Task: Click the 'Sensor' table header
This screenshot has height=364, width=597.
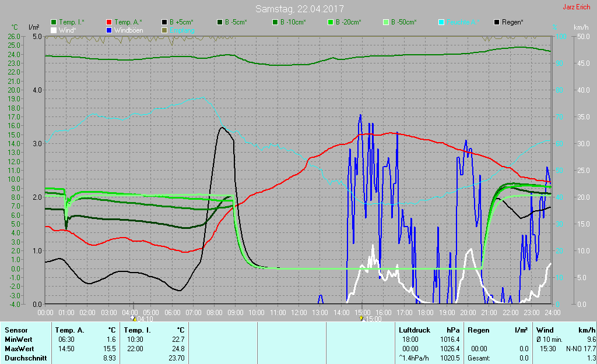Action: pyautogui.click(x=16, y=330)
